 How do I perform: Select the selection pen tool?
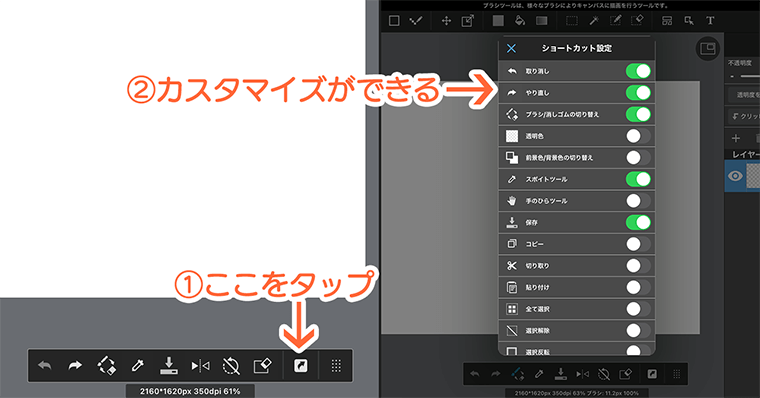tap(615, 21)
